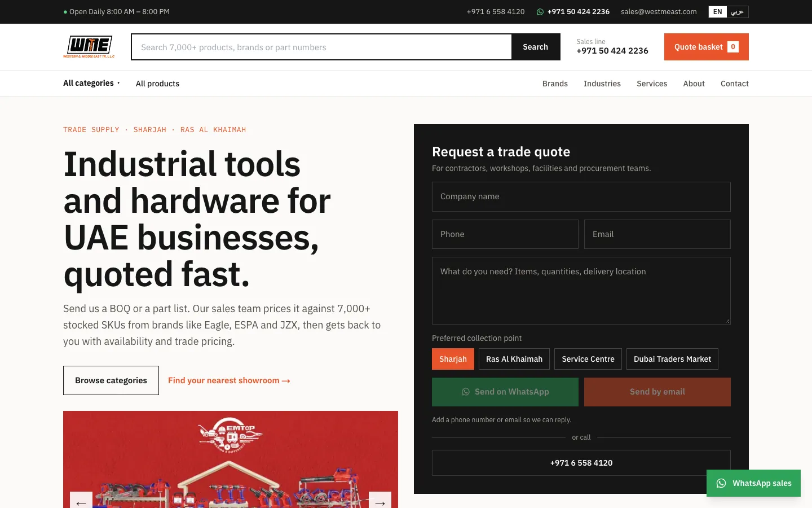Viewport: 812px width, 508px height.
Task: Click the WhatsApp icon in the top bar
Action: coord(540,12)
